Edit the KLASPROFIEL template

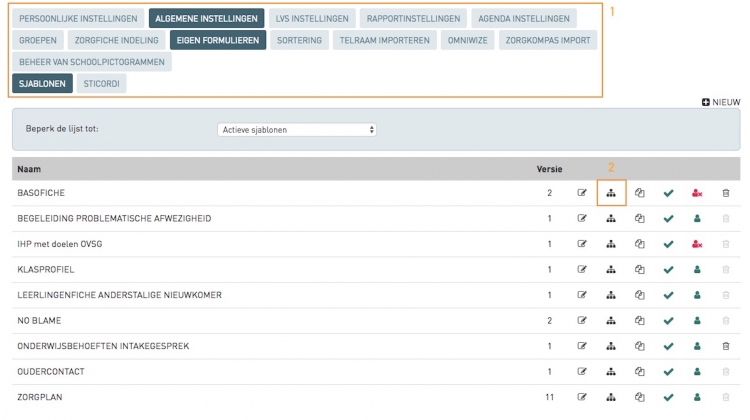pyautogui.click(x=582, y=269)
